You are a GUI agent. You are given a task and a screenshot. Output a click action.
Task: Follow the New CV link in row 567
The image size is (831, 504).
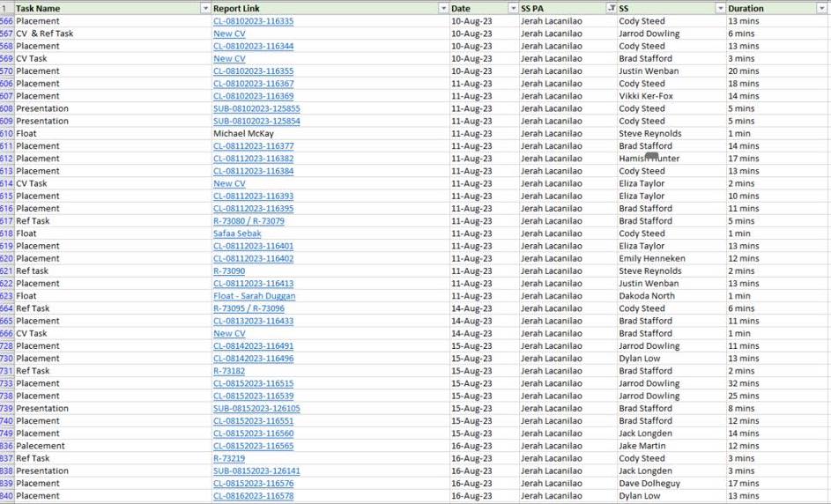pos(229,33)
